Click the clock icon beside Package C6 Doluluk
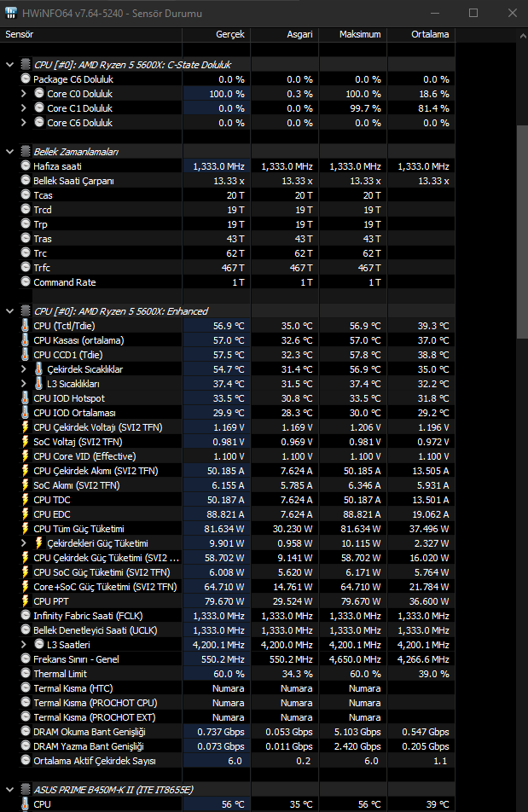This screenshot has width=528, height=812. [x=26, y=78]
